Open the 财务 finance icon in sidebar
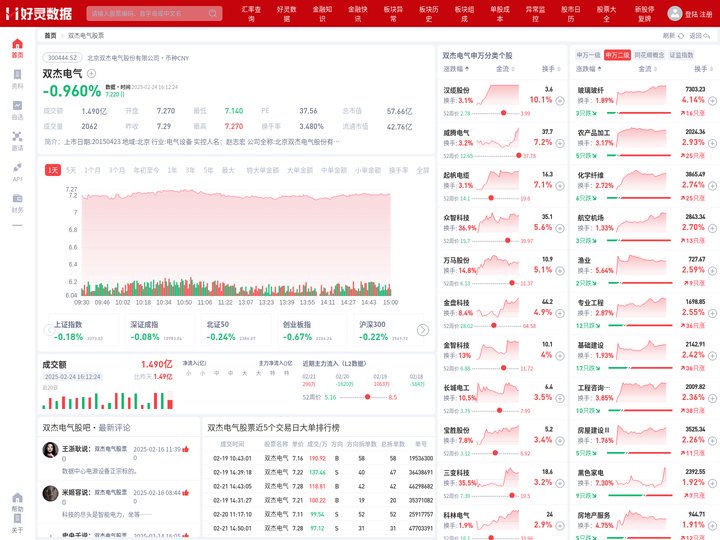The width and height of the screenshot is (720, 540). [x=17, y=198]
